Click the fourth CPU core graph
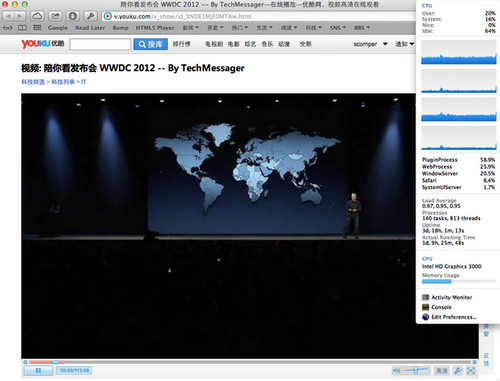This screenshot has height=381, width=500. 458,138
